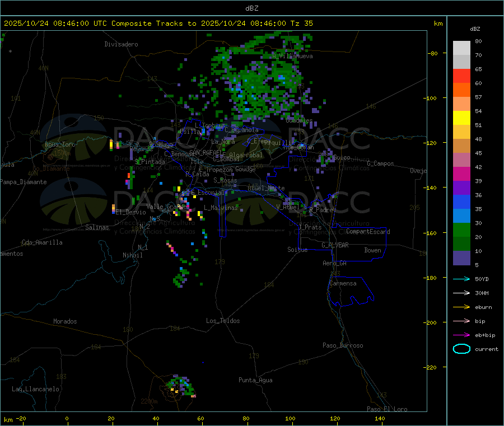Click the 'Cda_Amarilla' map label
The width and height of the screenshot is (504, 426).
[x=42, y=242]
